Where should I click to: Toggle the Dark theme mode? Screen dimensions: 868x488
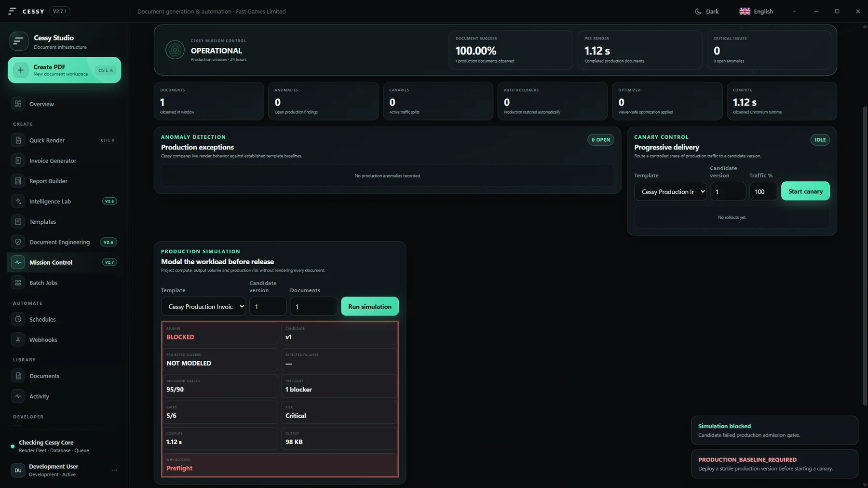[x=706, y=12]
